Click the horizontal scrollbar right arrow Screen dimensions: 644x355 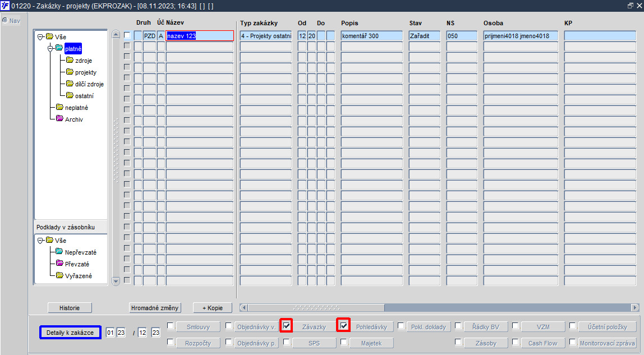(635, 307)
